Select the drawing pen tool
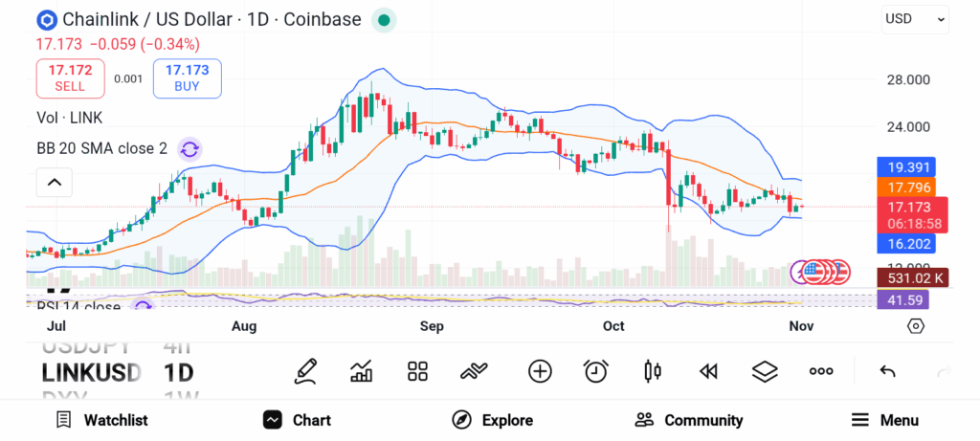The width and height of the screenshot is (980, 441). point(306,371)
